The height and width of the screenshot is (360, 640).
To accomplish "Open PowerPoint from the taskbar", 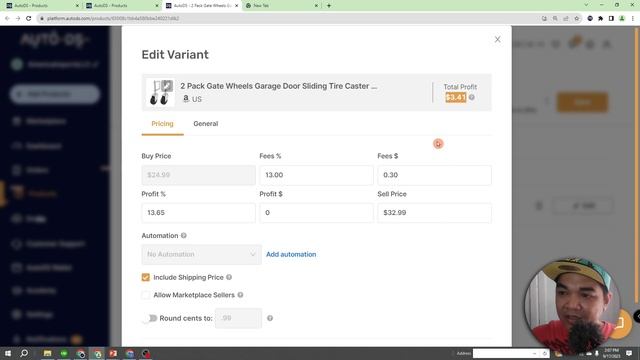I will pyautogui.click(x=113, y=353).
